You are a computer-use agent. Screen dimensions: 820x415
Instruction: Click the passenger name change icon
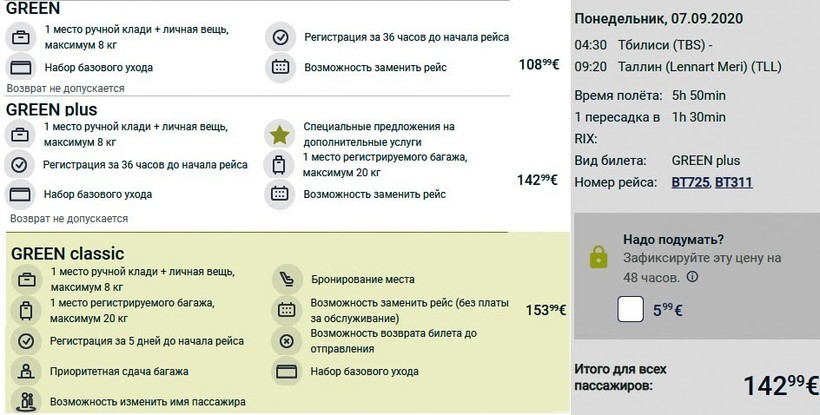coord(26,401)
